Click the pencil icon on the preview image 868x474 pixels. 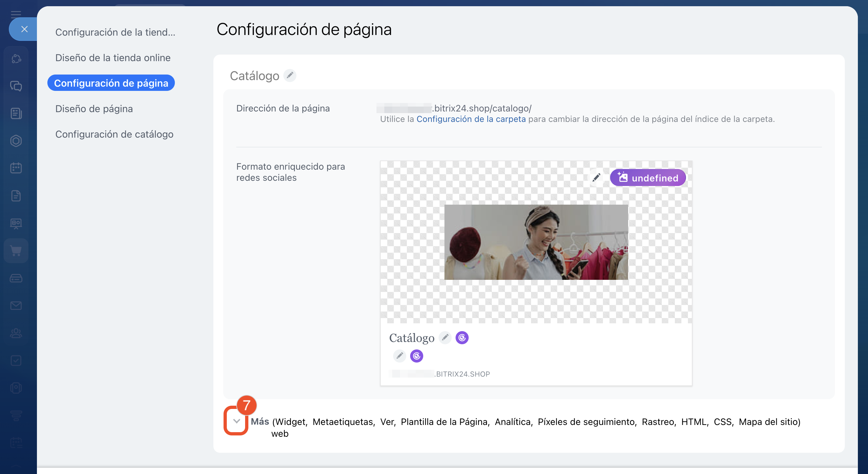pos(596,177)
